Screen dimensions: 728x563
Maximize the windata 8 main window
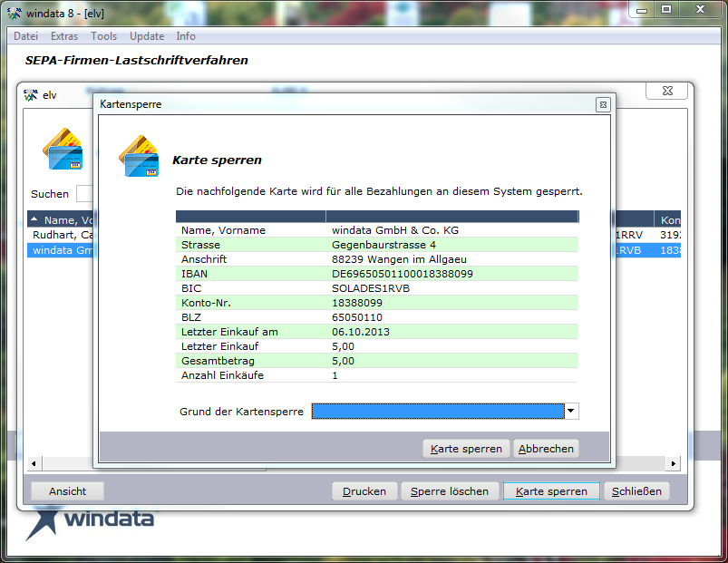[666, 10]
